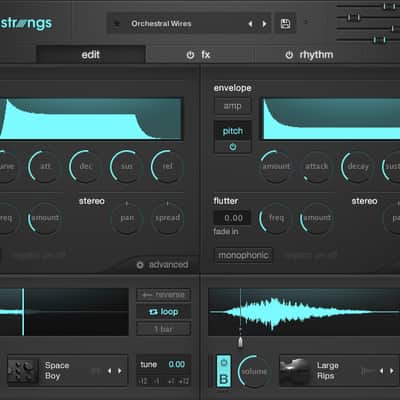Click the tune 0.00 value
This screenshot has width=400, height=400.
pyautogui.click(x=176, y=364)
